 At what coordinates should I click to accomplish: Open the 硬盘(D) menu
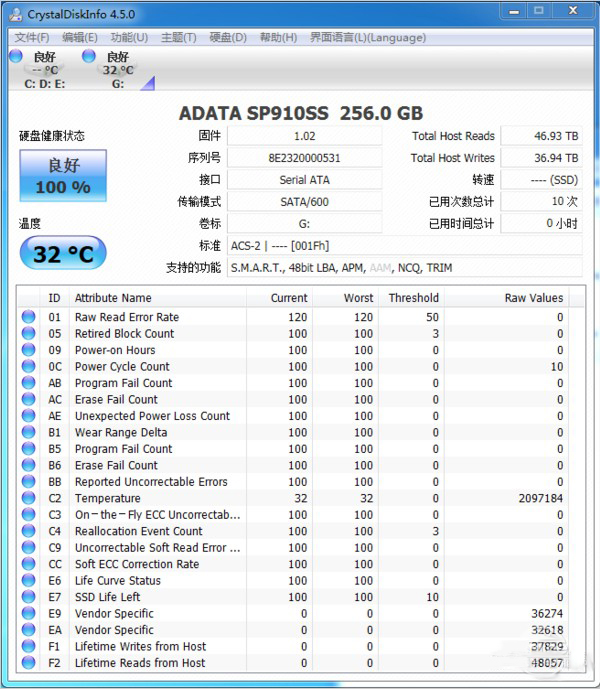[228, 37]
